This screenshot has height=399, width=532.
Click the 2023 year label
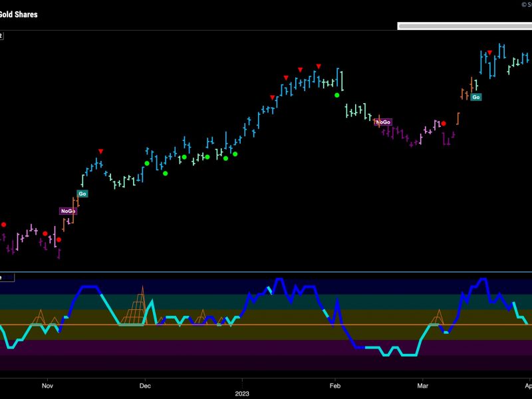pyautogui.click(x=242, y=394)
